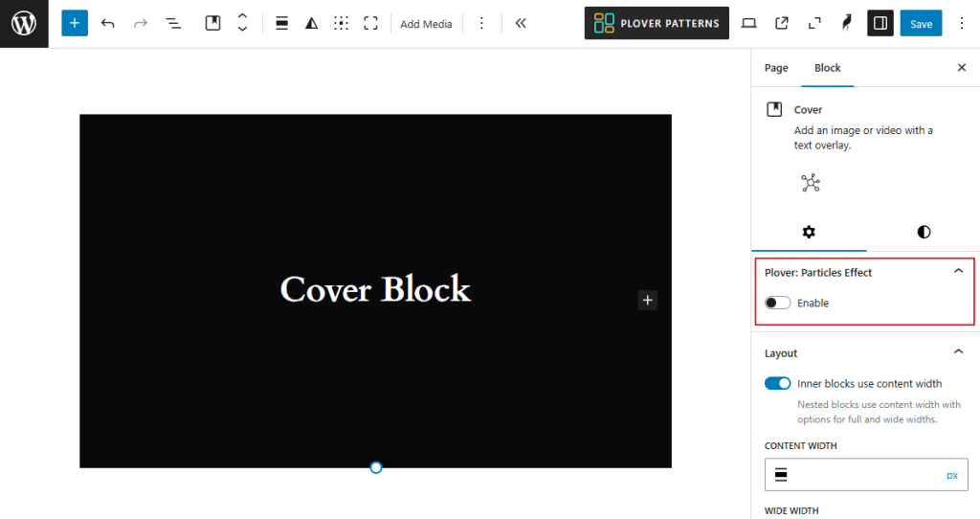Image resolution: width=980 pixels, height=519 pixels.
Task: Click the Cover block type icon
Action: coord(212,23)
